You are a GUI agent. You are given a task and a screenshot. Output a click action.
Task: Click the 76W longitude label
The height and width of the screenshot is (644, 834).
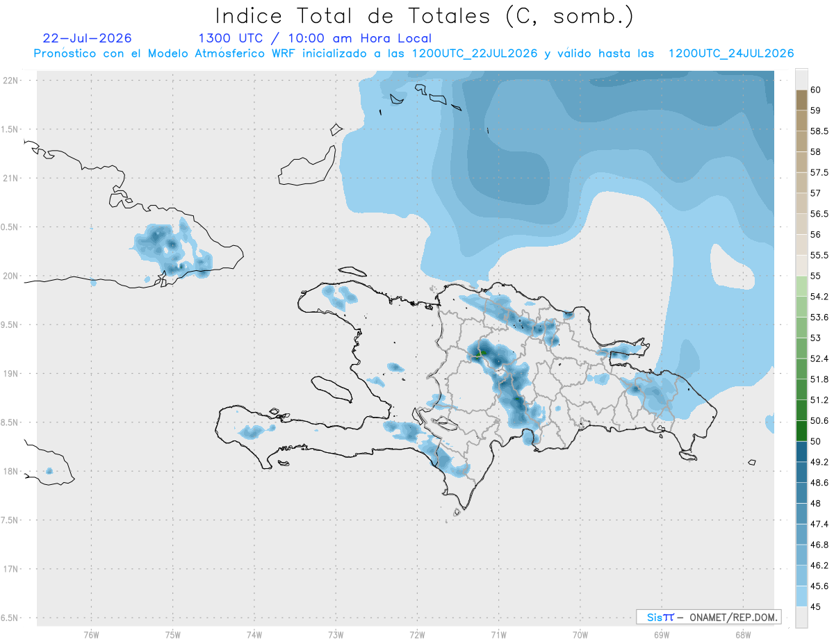tap(91, 634)
